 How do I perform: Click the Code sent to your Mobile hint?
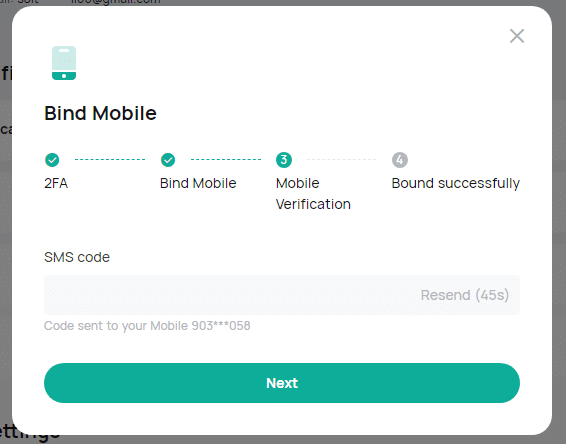click(147, 326)
